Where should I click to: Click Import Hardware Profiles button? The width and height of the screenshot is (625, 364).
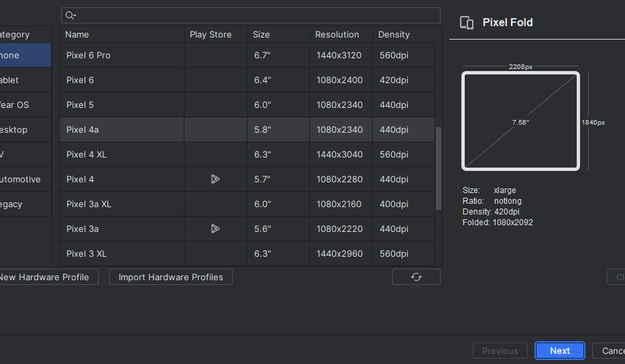click(171, 277)
